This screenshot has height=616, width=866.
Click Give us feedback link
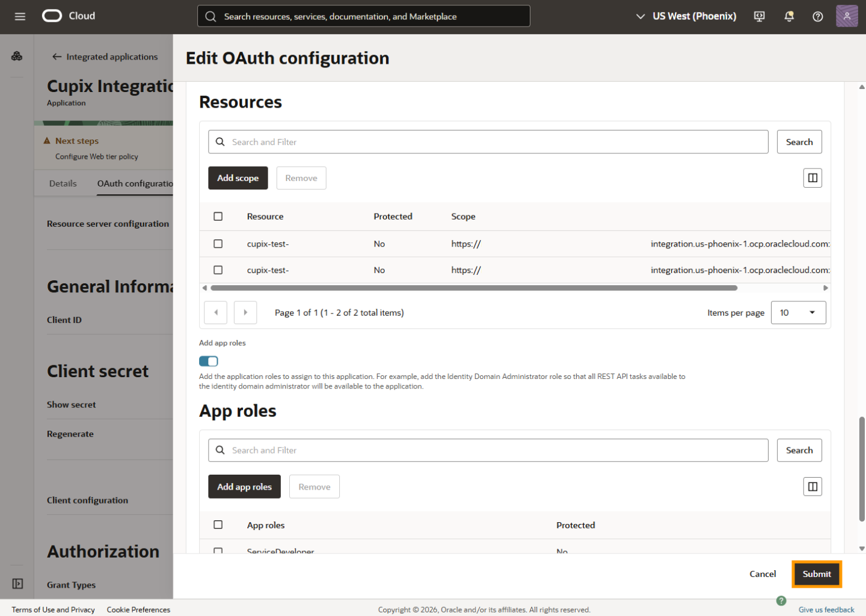(x=826, y=609)
